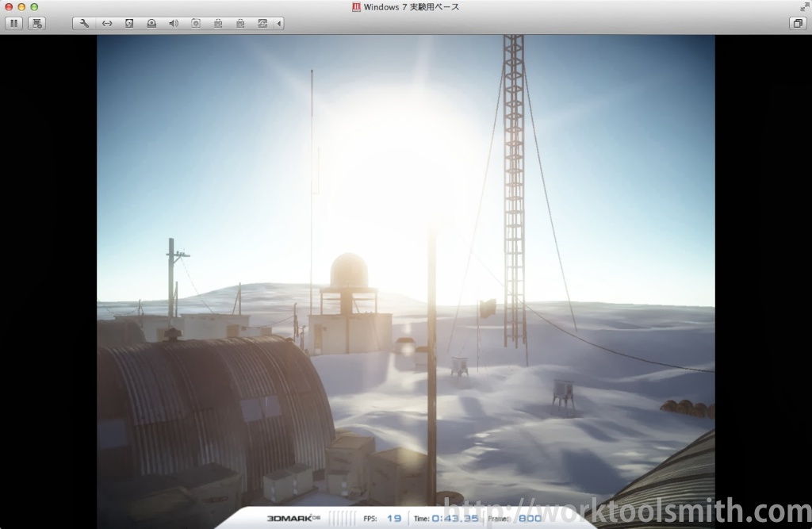Open virtual machine settings wrench icon
Viewport: 812px width, 529px height.
[x=84, y=23]
